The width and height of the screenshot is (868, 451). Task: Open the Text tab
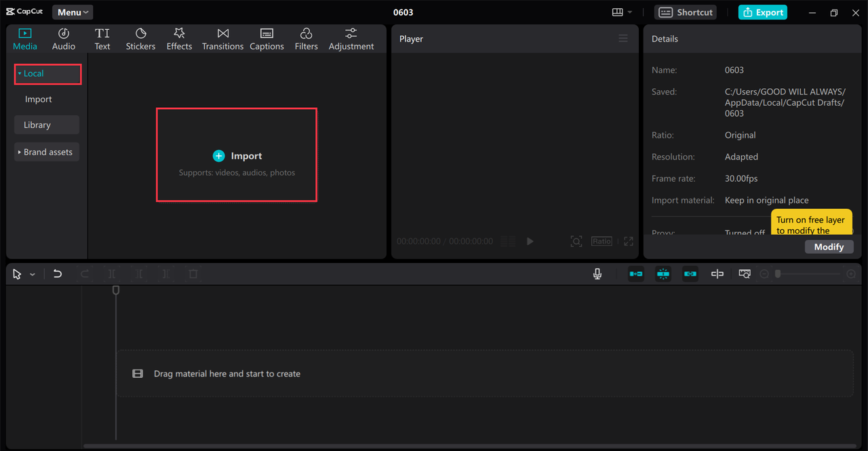pos(102,39)
